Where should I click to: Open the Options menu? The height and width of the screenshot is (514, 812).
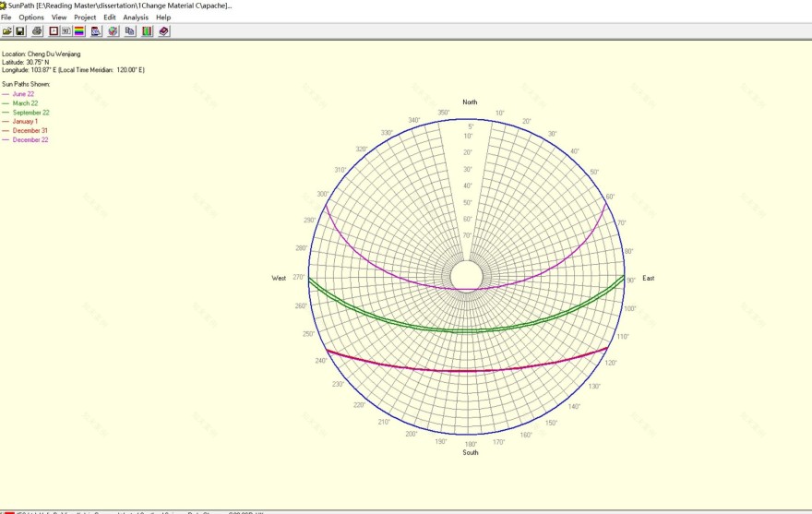coord(31,18)
